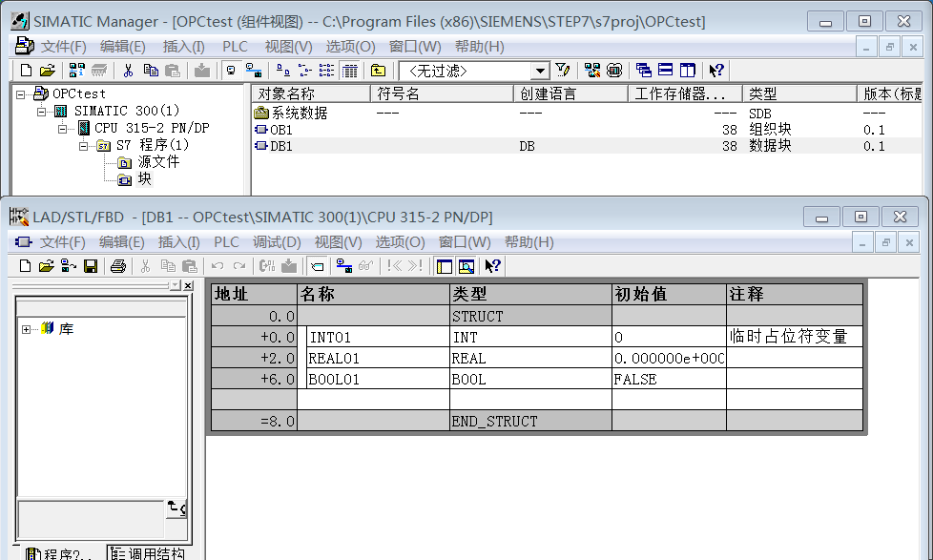Open the 无过滤 filter dropdown
The width and height of the screenshot is (933, 560).
coord(540,71)
